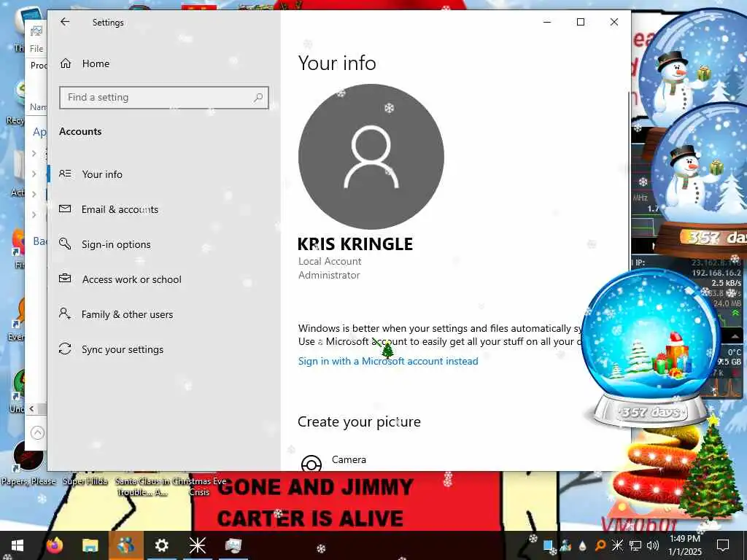Open Sync your settings
The height and width of the screenshot is (560, 747).
point(123,349)
